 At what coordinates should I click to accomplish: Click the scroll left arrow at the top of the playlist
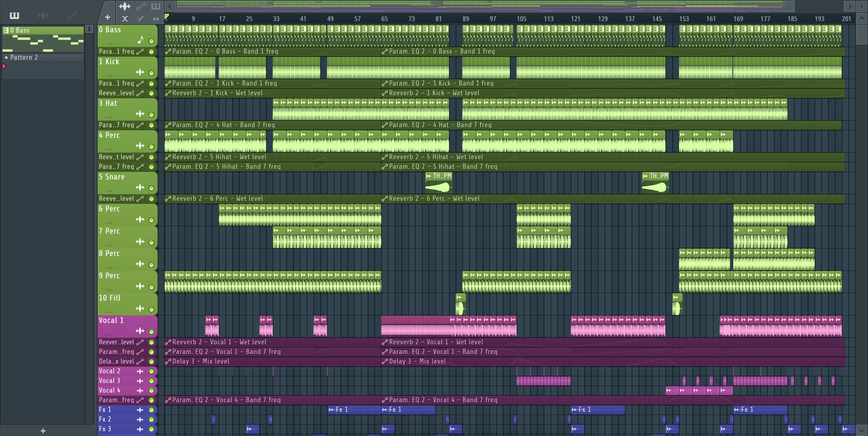click(x=170, y=6)
